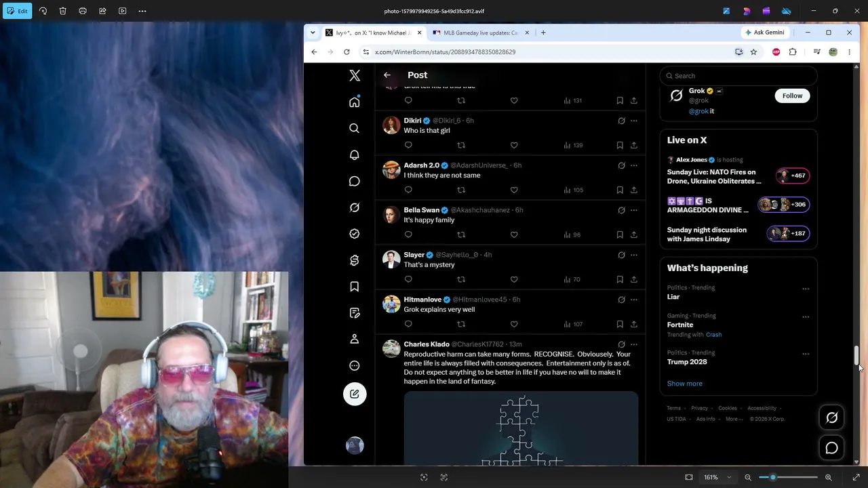Viewport: 868px width, 488px height.
Task: Close the MLB Gameday tab
Action: pyautogui.click(x=527, y=33)
